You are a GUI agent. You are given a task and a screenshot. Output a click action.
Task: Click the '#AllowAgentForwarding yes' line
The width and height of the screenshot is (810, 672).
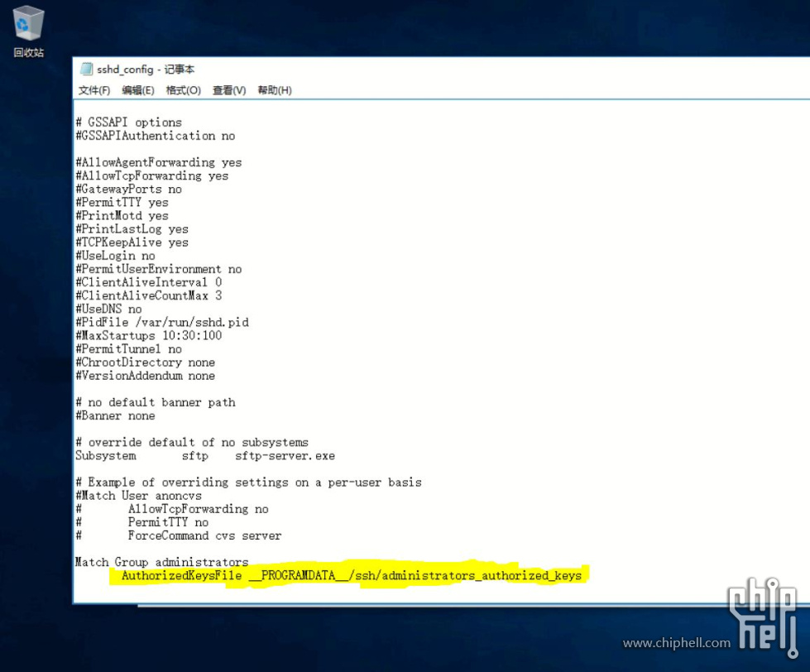click(x=159, y=162)
